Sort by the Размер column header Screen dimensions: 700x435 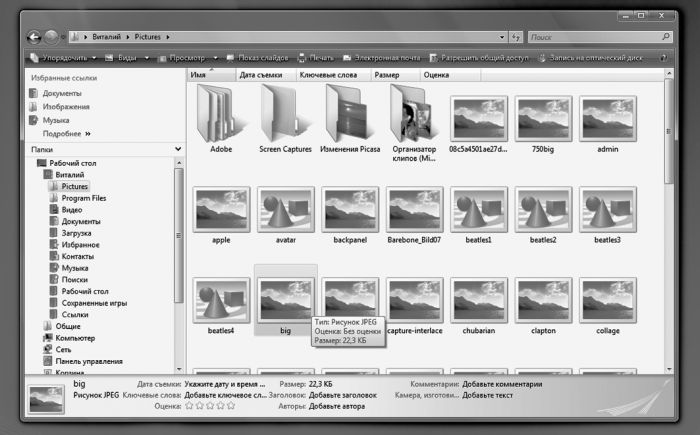tap(386, 75)
